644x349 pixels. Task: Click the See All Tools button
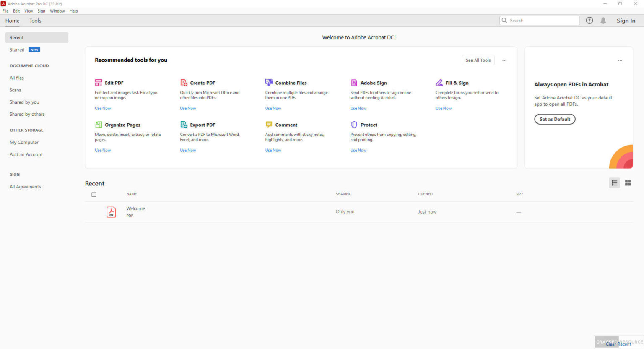pos(478,60)
